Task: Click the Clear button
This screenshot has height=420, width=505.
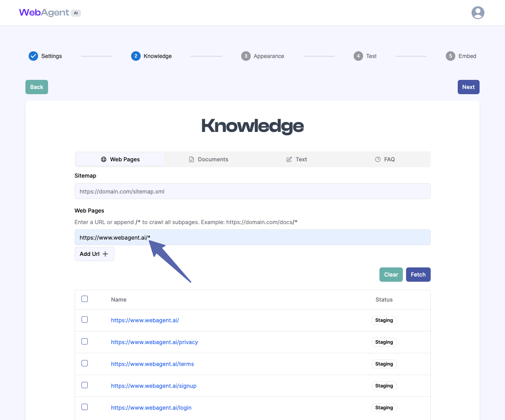Action: (x=391, y=275)
